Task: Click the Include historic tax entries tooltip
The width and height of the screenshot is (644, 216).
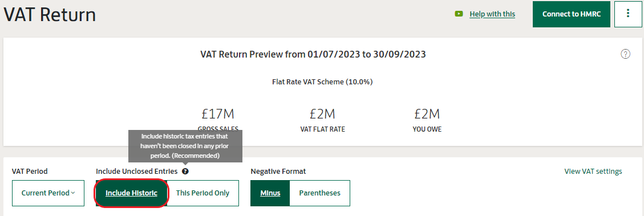Action: click(185, 146)
